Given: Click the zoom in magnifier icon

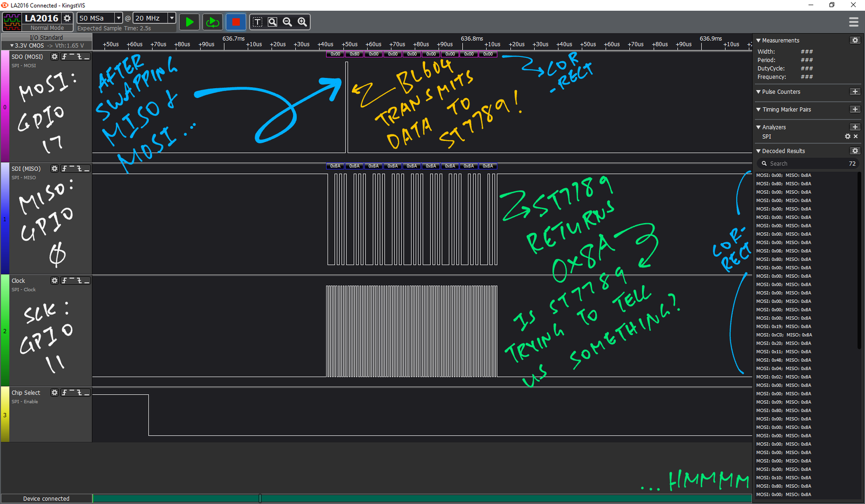Looking at the screenshot, I should point(303,22).
